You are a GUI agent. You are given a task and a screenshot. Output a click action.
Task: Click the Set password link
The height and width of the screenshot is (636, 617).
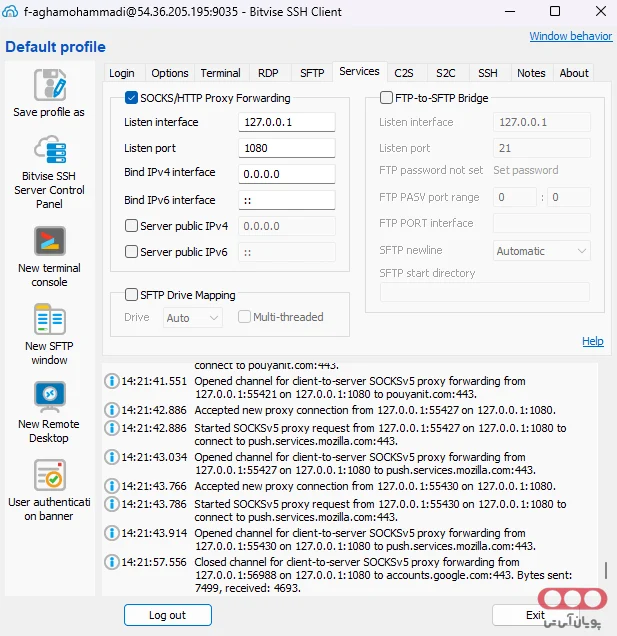526,170
